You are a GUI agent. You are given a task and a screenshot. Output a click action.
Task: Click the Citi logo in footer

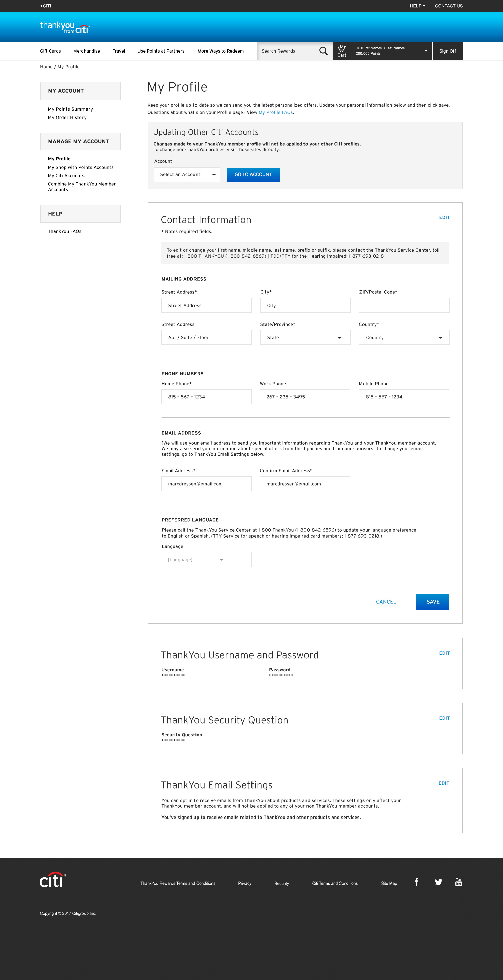53,879
